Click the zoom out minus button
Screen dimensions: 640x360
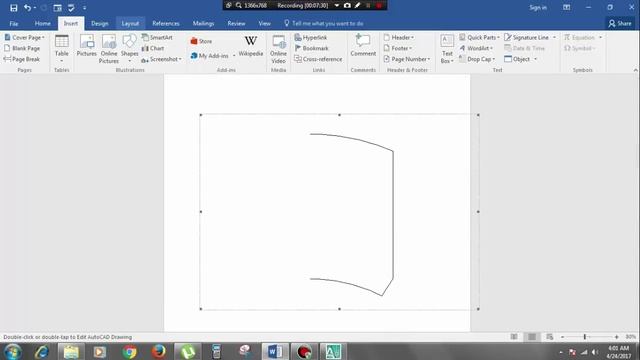click(562, 337)
